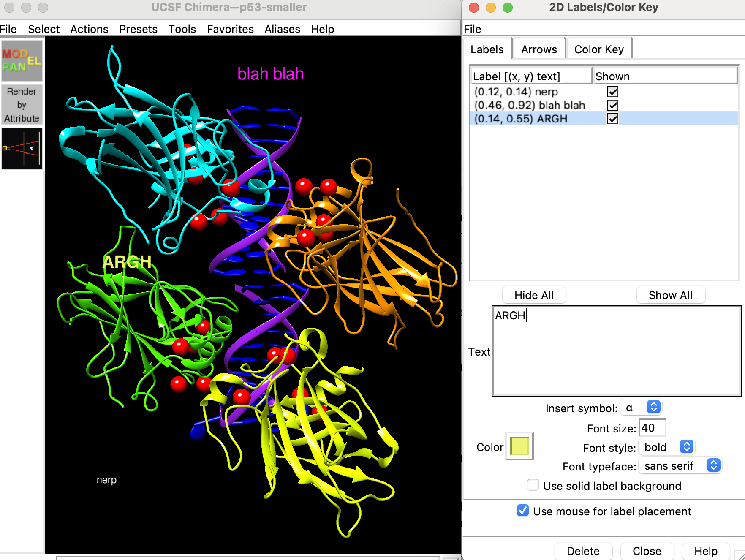Disable Use mouse for label placement
This screenshot has height=560, width=745.
coord(523,511)
